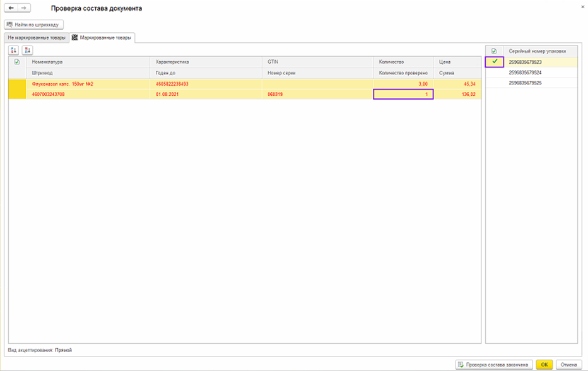The image size is (588, 371).
Task: Click the sort ascending icon
Action: point(14,50)
